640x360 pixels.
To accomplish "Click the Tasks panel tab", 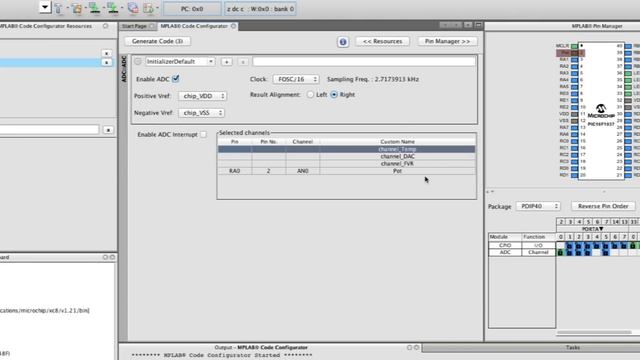I will tap(572, 347).
